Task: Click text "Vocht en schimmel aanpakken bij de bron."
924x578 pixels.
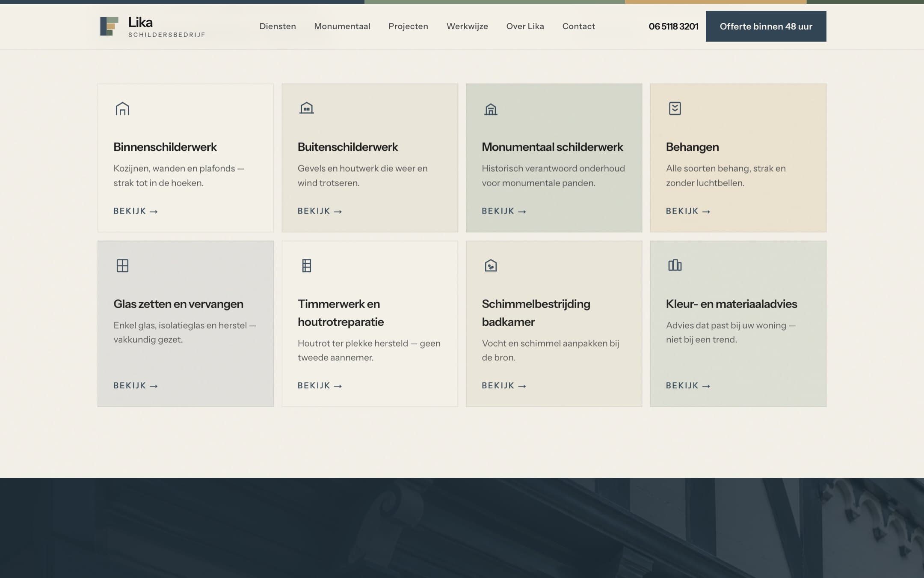Action: coord(551,350)
